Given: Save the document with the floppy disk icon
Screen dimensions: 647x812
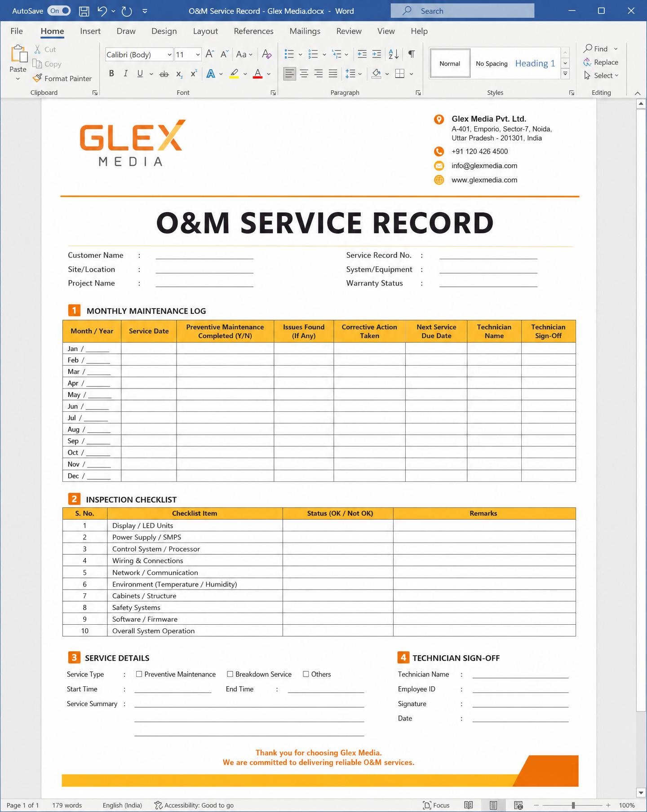Looking at the screenshot, I should click(x=84, y=11).
